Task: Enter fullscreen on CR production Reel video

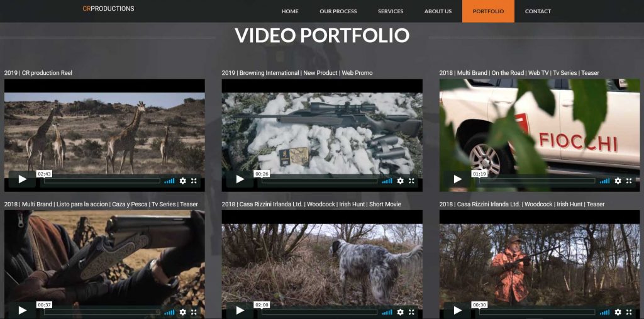Action: coord(194,181)
